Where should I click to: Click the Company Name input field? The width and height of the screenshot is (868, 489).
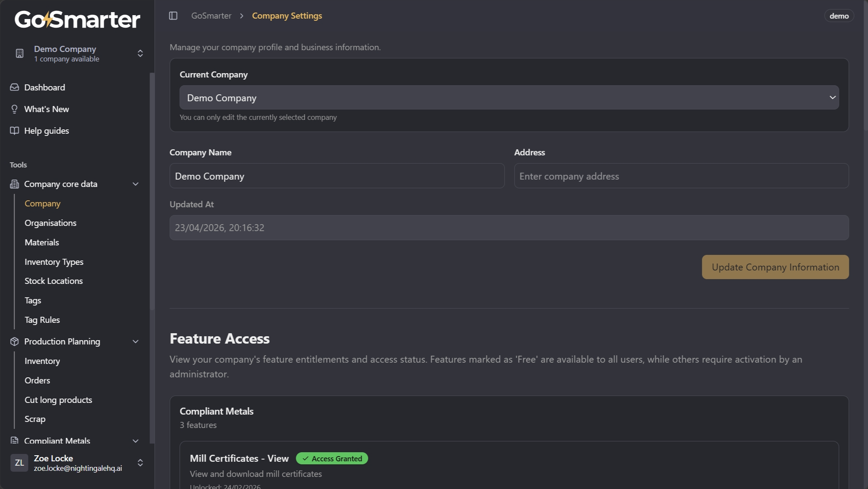tap(337, 176)
